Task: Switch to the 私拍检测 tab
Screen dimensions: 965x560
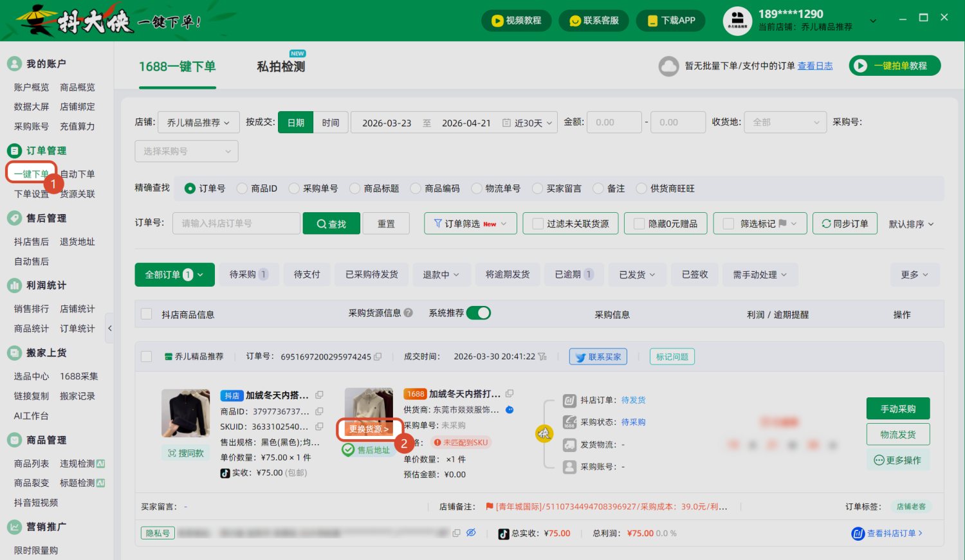Action: [x=281, y=66]
